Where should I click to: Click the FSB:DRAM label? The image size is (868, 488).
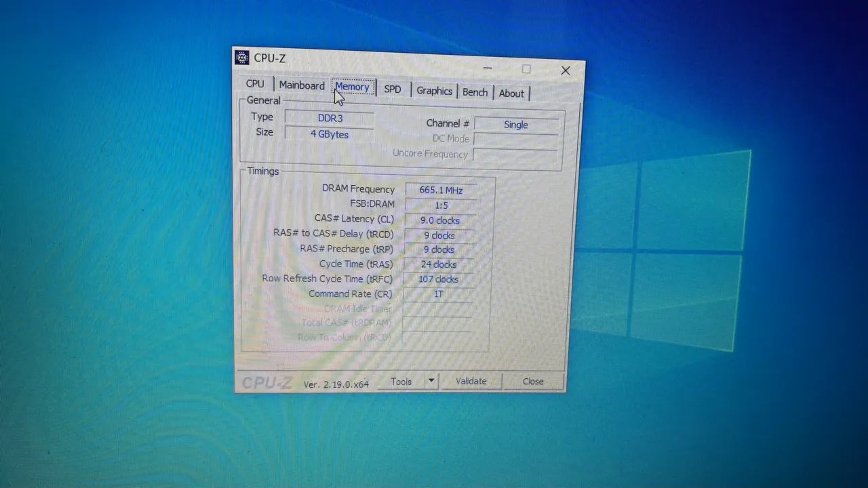click(372, 204)
